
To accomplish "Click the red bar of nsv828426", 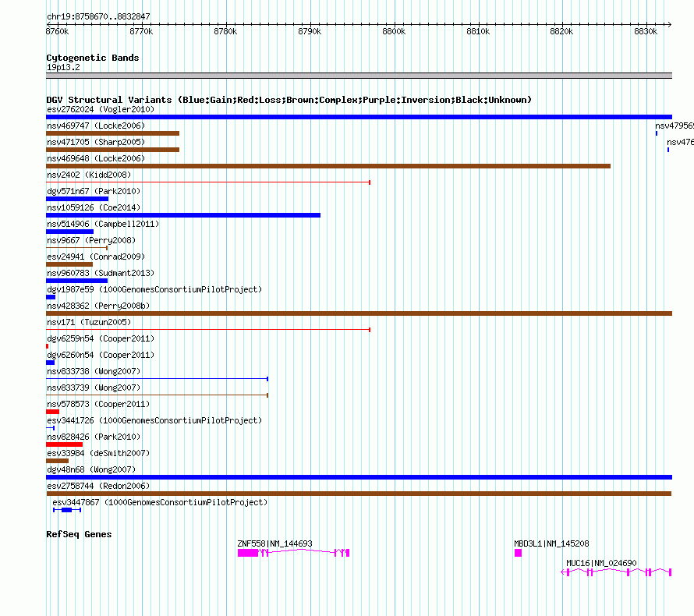I will click(x=64, y=444).
